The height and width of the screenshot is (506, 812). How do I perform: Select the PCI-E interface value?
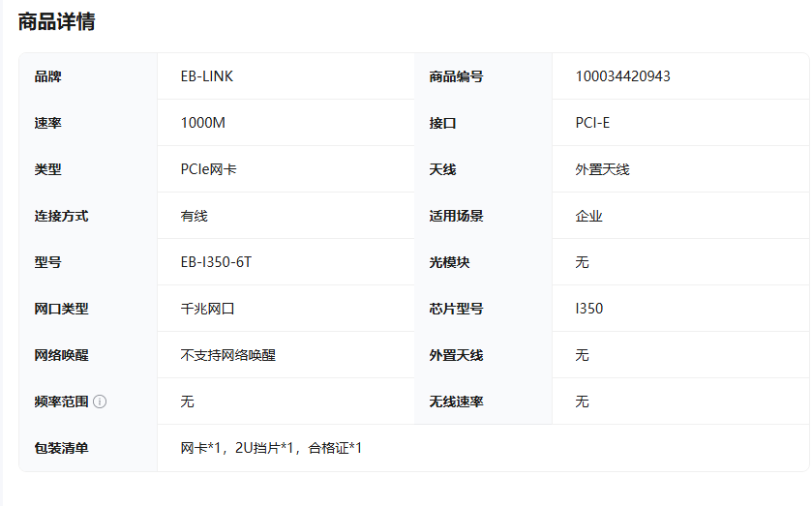pyautogui.click(x=592, y=123)
